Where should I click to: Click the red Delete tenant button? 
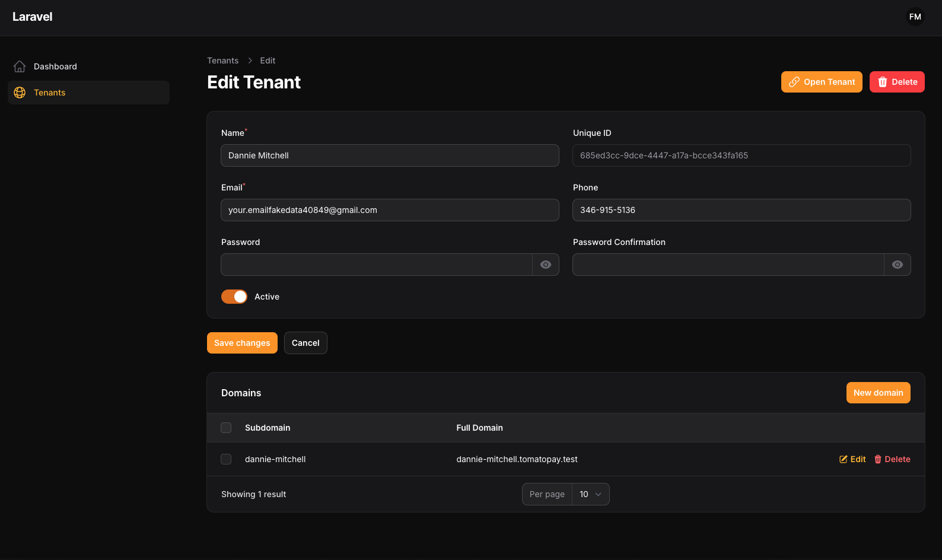pyautogui.click(x=896, y=82)
